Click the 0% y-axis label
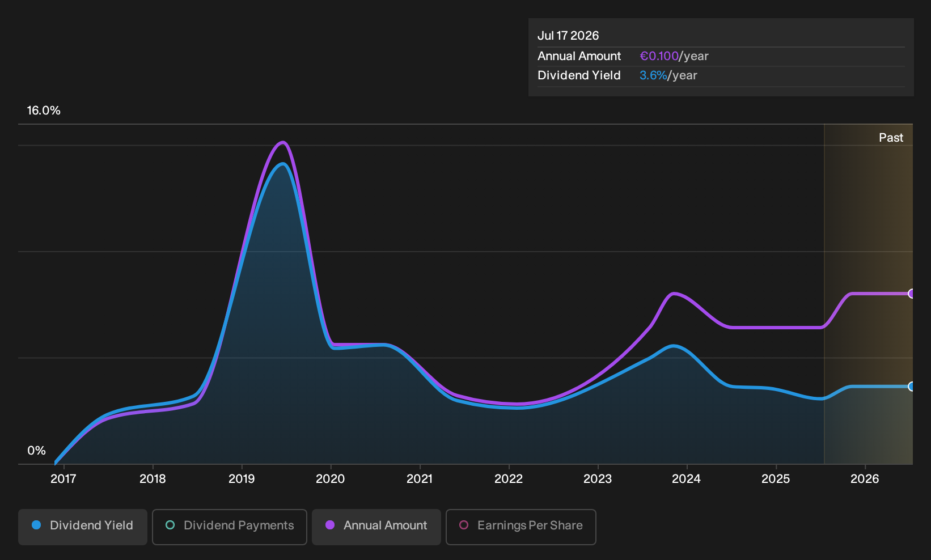The height and width of the screenshot is (560, 931). tap(36, 451)
